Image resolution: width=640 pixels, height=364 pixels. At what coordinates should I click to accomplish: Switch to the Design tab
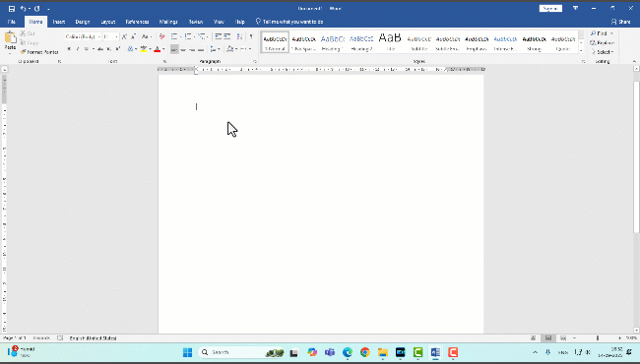click(x=83, y=22)
